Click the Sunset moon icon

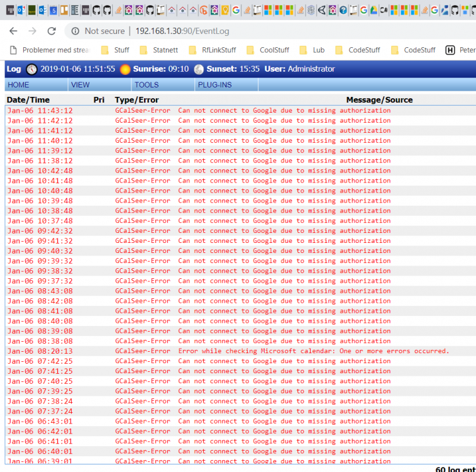pos(199,69)
